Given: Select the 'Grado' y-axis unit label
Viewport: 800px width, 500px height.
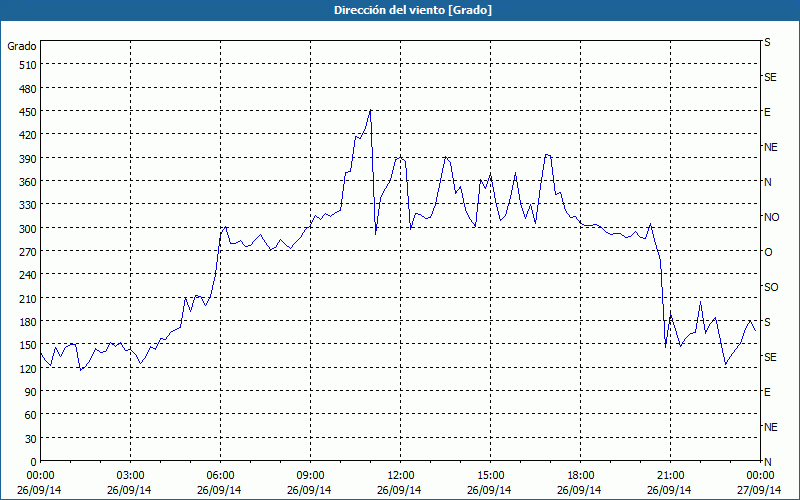Looking at the screenshot, I should pos(22,46).
